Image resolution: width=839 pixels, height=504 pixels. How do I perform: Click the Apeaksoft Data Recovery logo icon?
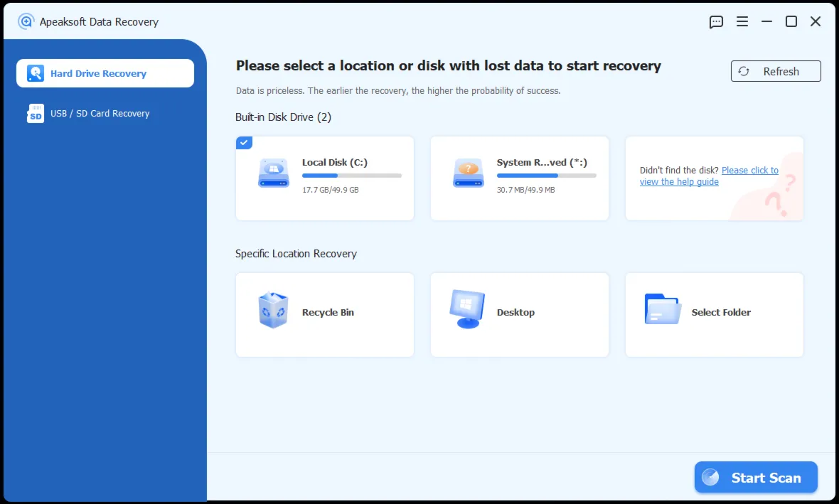click(x=26, y=21)
